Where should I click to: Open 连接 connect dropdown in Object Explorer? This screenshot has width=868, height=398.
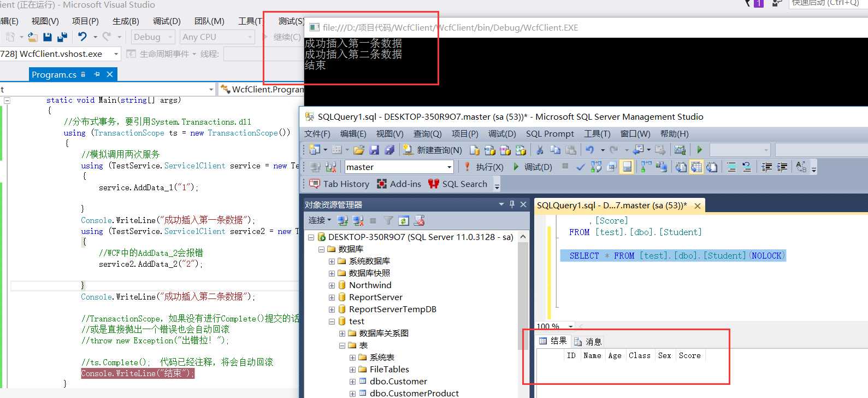320,220
